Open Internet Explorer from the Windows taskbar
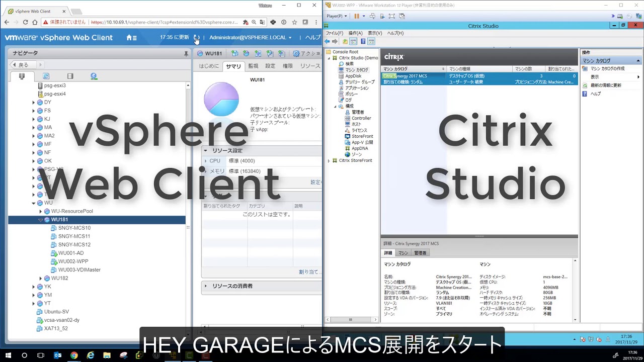Image resolution: width=644 pixels, height=362 pixels. pyautogui.click(x=91, y=355)
